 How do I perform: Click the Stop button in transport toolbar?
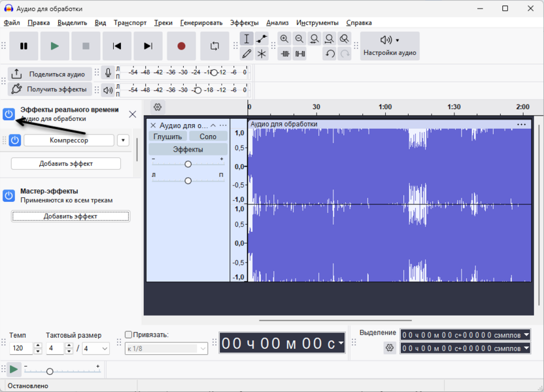click(86, 46)
